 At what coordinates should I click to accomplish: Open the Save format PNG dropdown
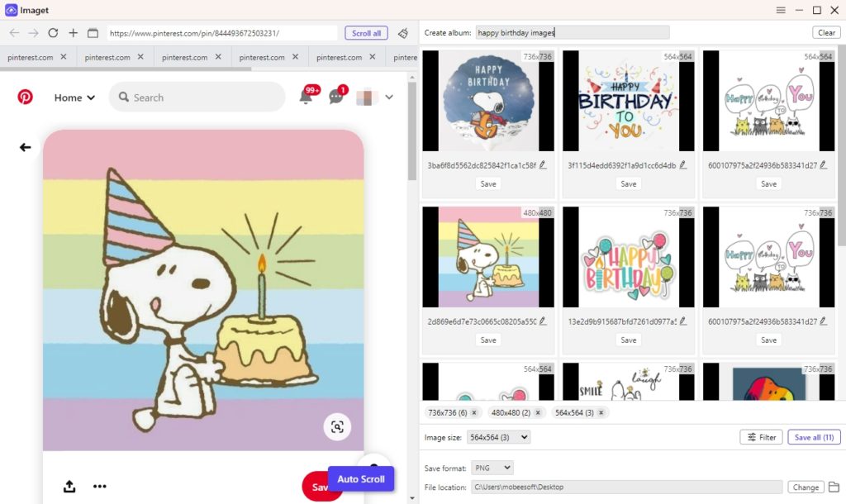pyautogui.click(x=492, y=468)
